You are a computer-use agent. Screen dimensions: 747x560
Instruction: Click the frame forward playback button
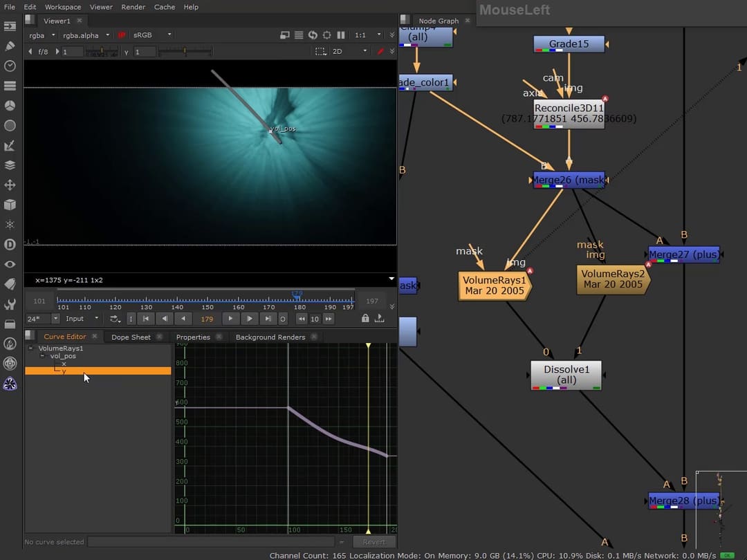point(230,318)
